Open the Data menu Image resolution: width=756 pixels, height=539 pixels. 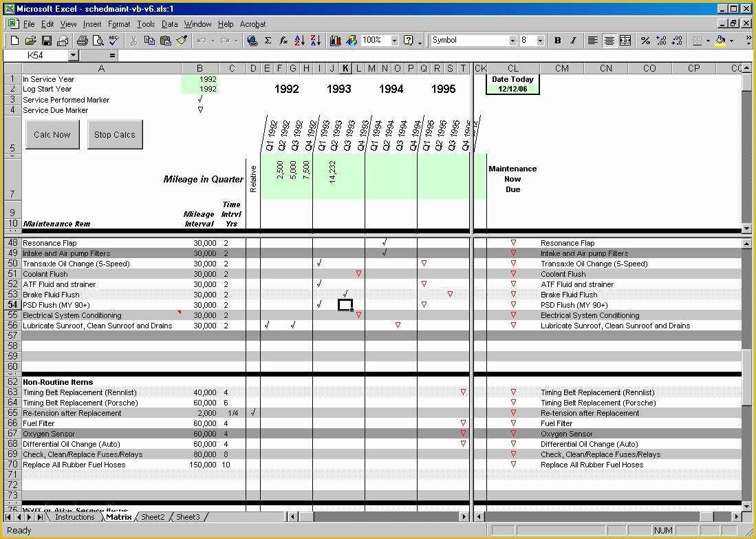click(x=170, y=23)
